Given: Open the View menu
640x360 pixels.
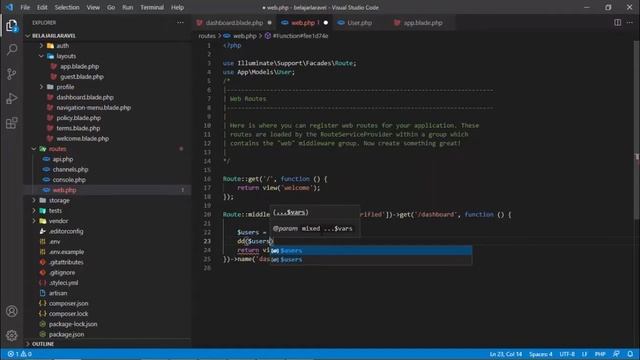Looking at the screenshot, I should click(93, 7).
